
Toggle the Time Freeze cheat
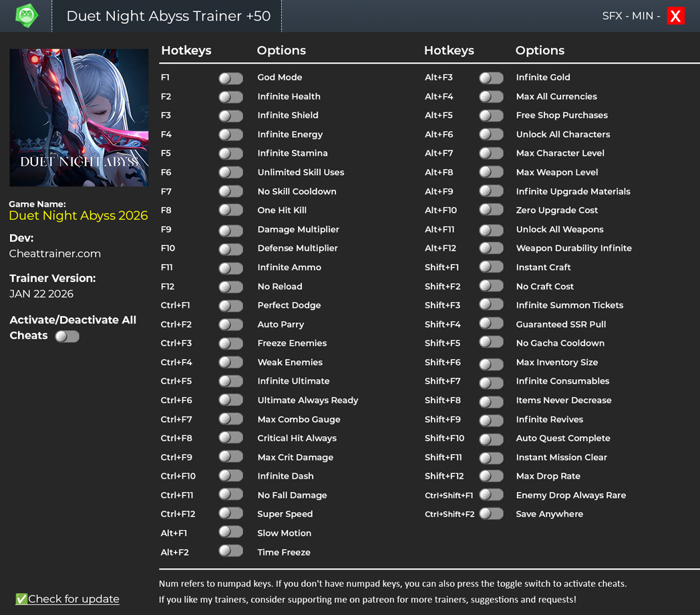tap(230, 551)
